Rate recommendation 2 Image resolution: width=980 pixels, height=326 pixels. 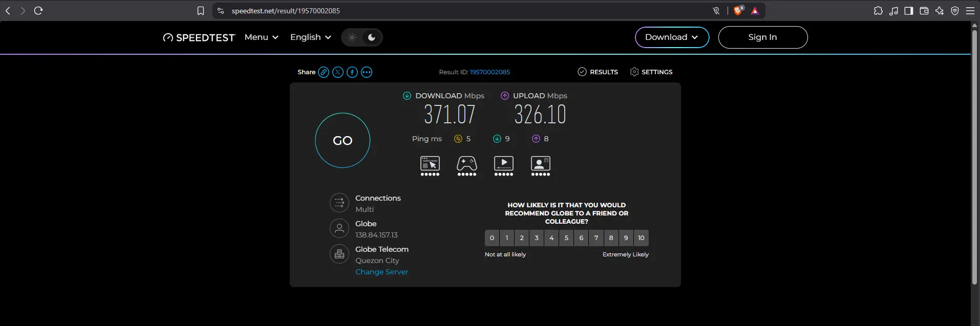522,238
